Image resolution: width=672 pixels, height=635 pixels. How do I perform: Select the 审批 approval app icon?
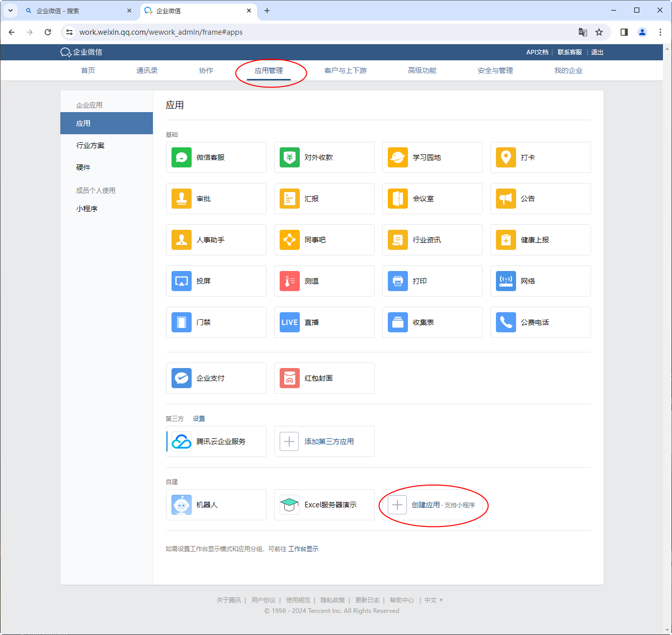[182, 199]
